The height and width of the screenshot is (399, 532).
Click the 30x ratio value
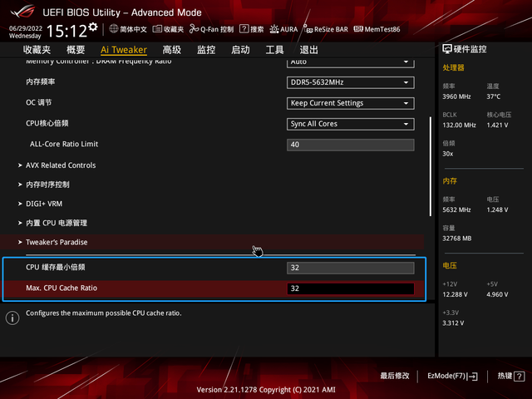[x=448, y=154]
